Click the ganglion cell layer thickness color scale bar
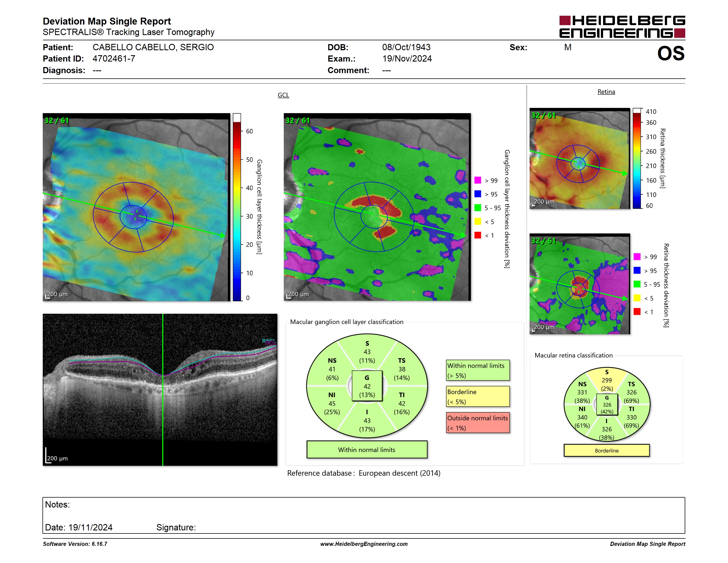 237,207
